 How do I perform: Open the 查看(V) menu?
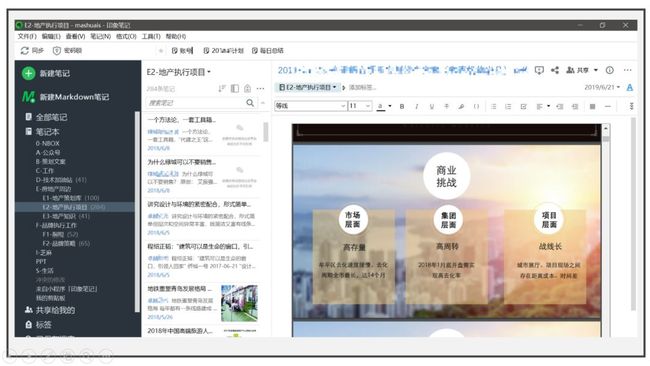[x=75, y=36]
